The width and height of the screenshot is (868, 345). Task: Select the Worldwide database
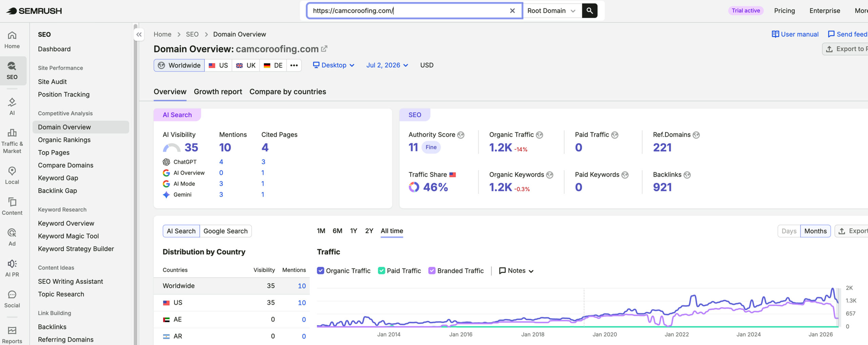pyautogui.click(x=179, y=65)
